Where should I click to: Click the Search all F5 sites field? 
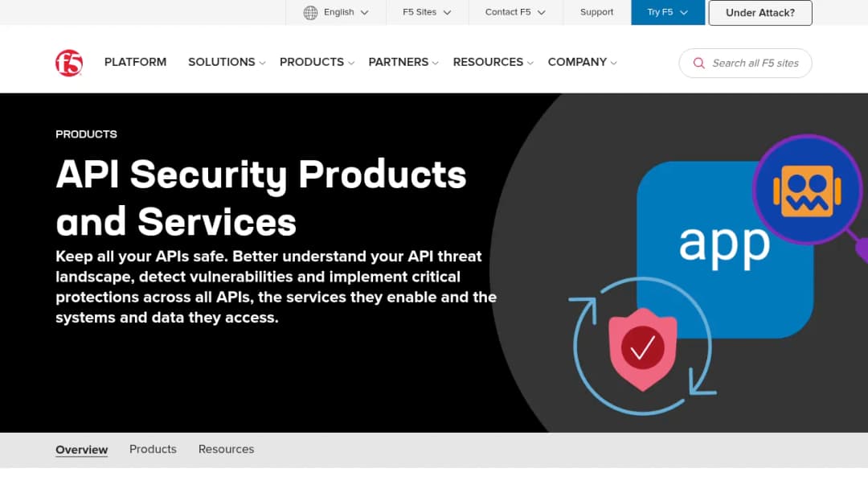(x=745, y=63)
